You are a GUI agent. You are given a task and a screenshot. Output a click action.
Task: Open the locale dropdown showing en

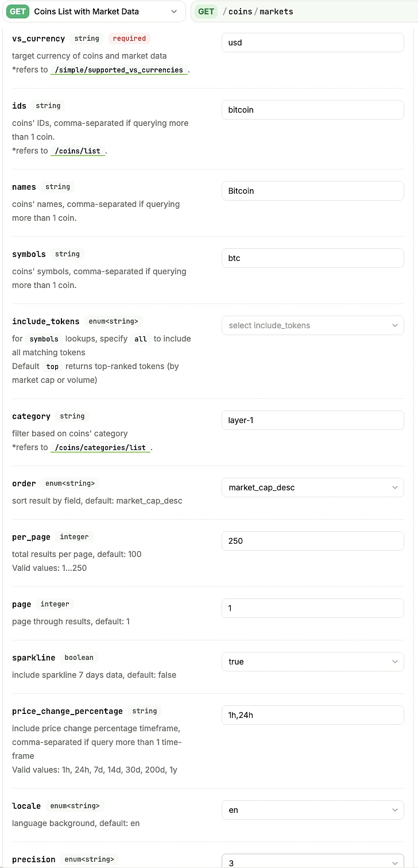[x=312, y=810]
